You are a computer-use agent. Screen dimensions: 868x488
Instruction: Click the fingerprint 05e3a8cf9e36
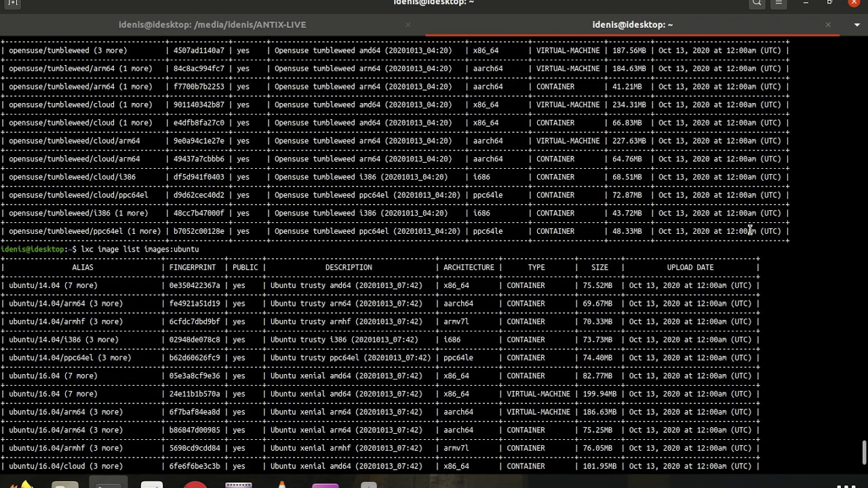point(195,376)
